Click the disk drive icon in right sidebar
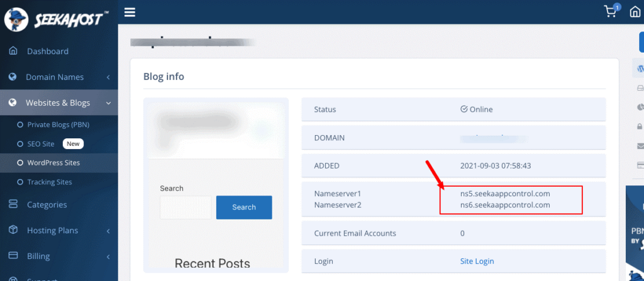Screen dimensions: 644x281 pos(640,88)
